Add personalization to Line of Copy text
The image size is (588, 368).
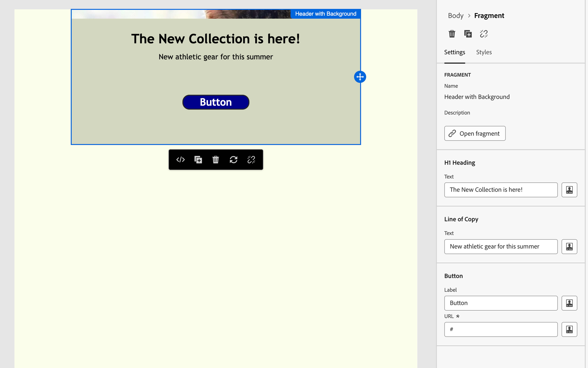point(569,247)
